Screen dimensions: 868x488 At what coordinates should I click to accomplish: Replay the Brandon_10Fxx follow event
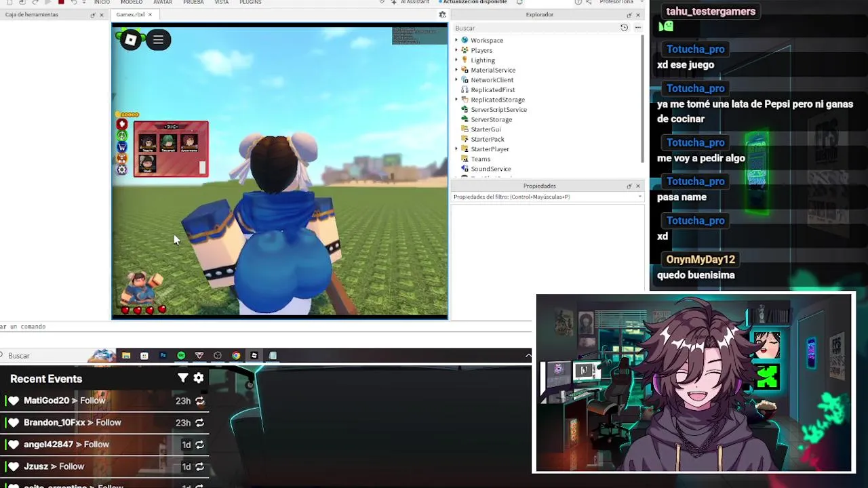(x=199, y=422)
